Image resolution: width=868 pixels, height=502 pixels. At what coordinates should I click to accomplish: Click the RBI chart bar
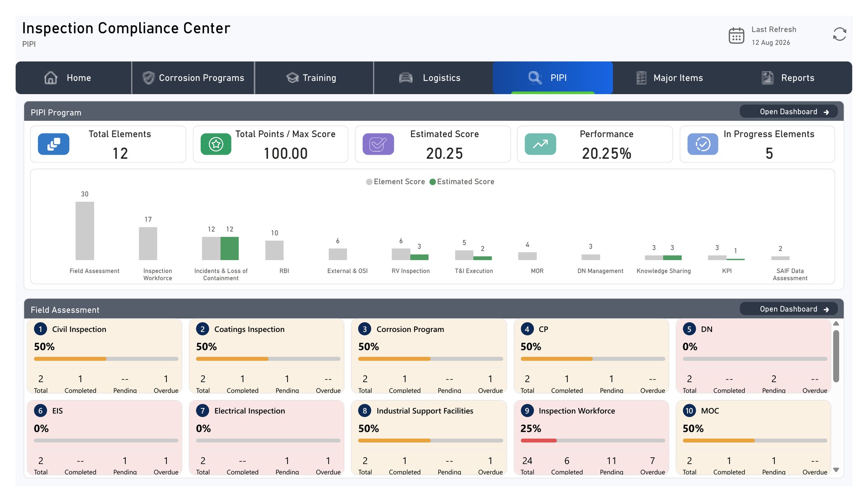[x=274, y=250]
